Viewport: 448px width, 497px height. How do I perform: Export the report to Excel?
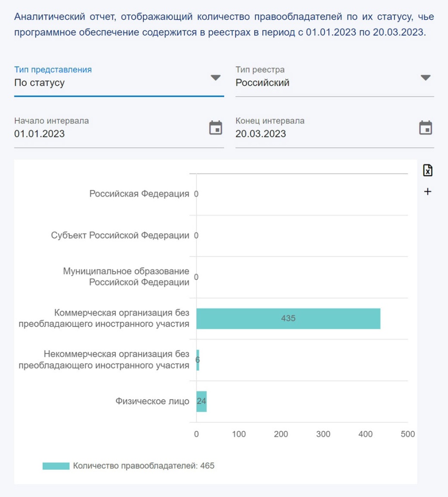pyautogui.click(x=427, y=170)
